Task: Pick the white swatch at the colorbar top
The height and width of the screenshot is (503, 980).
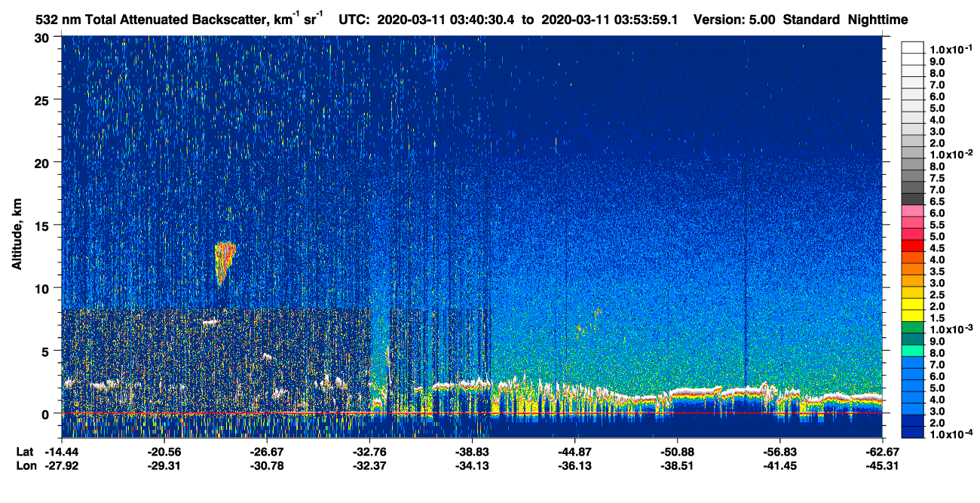Action: (913, 47)
